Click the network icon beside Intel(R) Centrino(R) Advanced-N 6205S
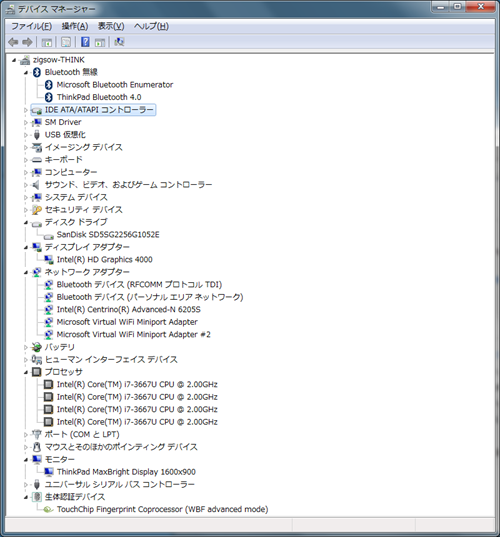 tap(49, 310)
